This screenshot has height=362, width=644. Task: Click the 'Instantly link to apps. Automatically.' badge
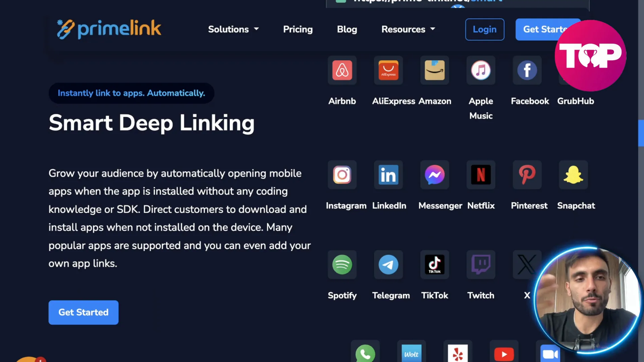[131, 93]
